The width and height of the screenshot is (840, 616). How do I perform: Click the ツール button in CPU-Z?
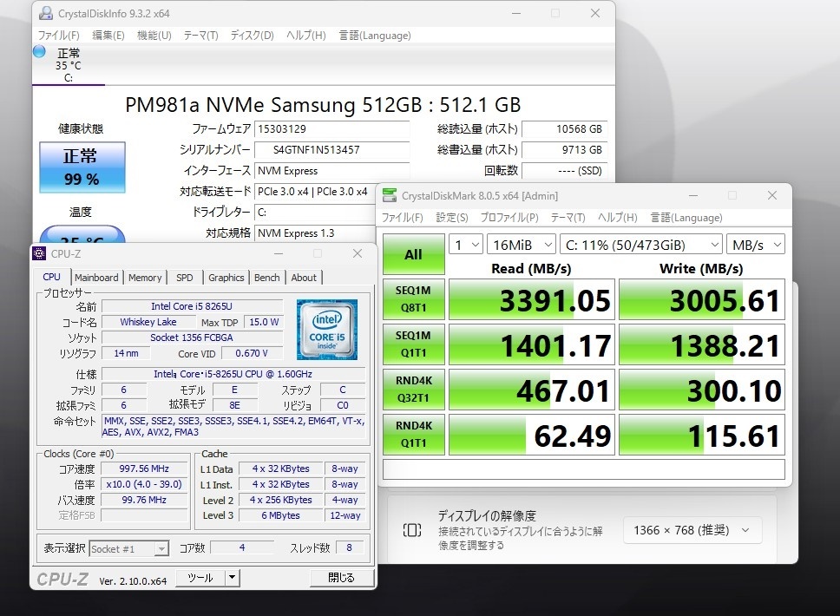pyautogui.click(x=201, y=578)
